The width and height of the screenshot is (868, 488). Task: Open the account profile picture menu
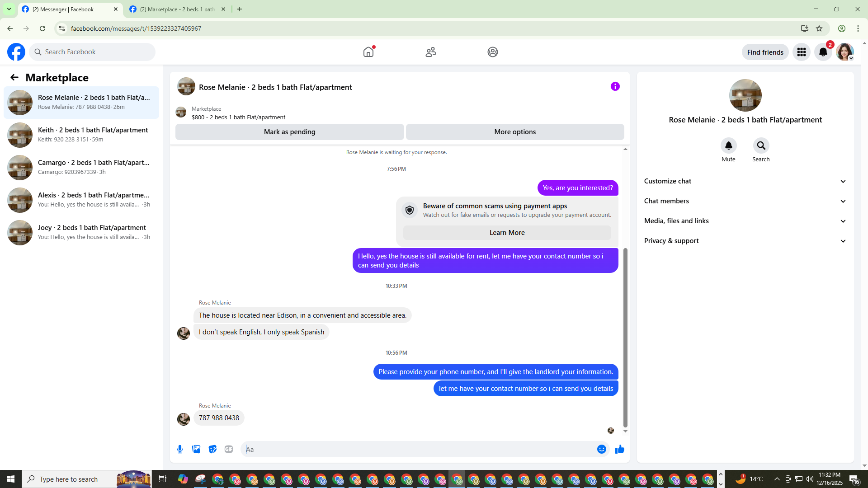[x=844, y=52]
